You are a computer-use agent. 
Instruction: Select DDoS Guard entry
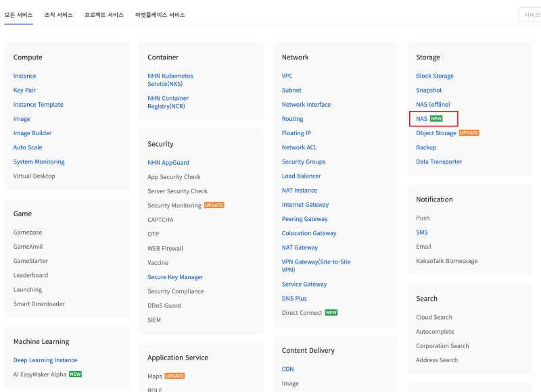pos(164,305)
